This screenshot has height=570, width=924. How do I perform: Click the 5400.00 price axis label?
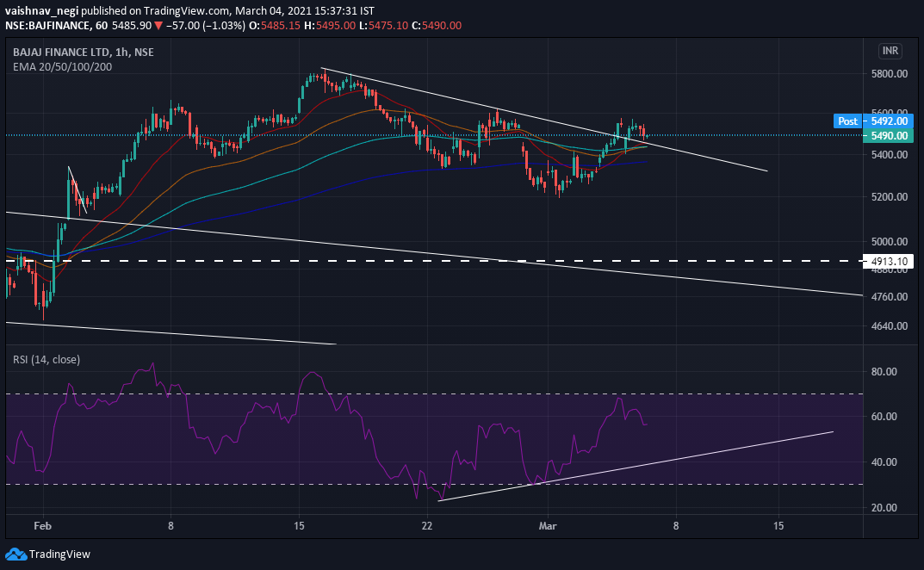point(889,154)
